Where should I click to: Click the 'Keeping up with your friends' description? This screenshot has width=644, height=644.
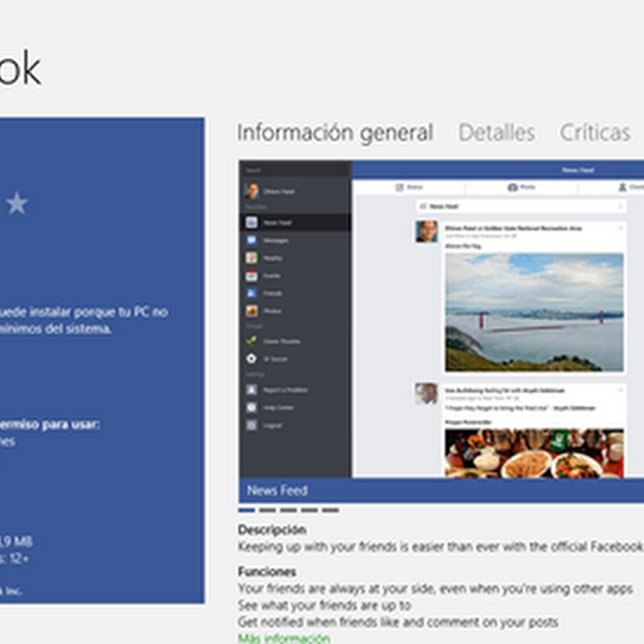pyautogui.click(x=440, y=547)
